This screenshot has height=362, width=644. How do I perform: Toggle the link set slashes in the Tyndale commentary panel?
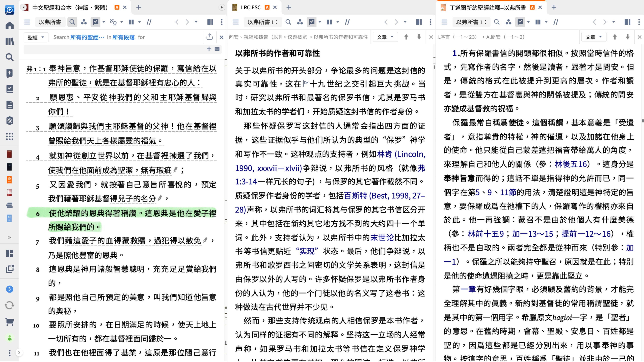click(x=556, y=22)
